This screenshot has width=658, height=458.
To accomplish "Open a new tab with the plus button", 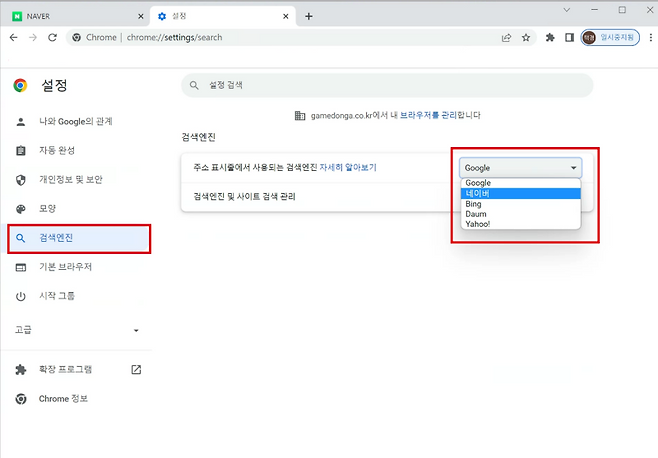I will pyautogui.click(x=309, y=16).
